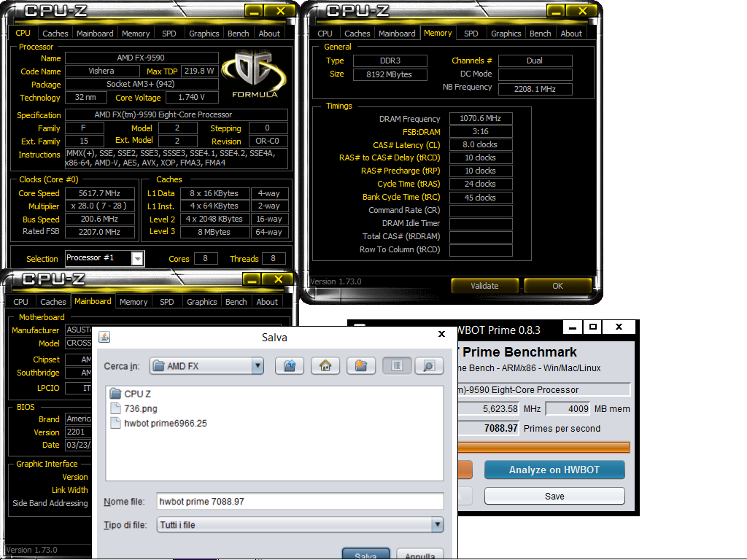Switch to Mainboard tab in CPU window
Screen dimensions: 747x560
tap(95, 34)
